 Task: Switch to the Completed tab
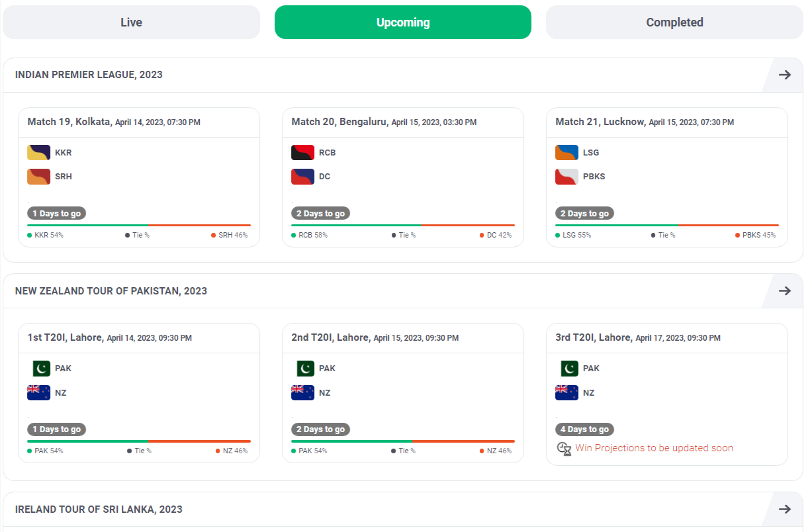click(674, 22)
